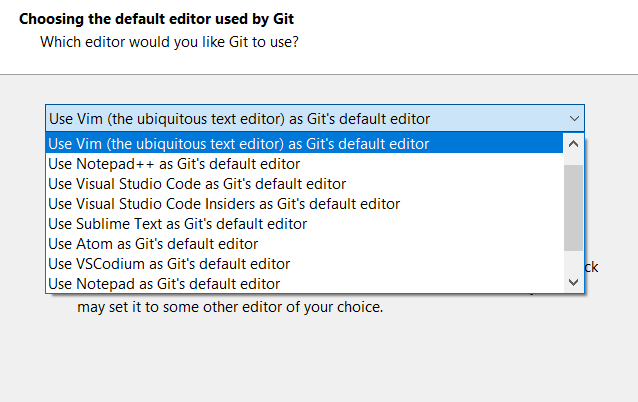The width and height of the screenshot is (638, 402).
Task: Click the scrollbar up arrow in the list
Action: [573, 143]
